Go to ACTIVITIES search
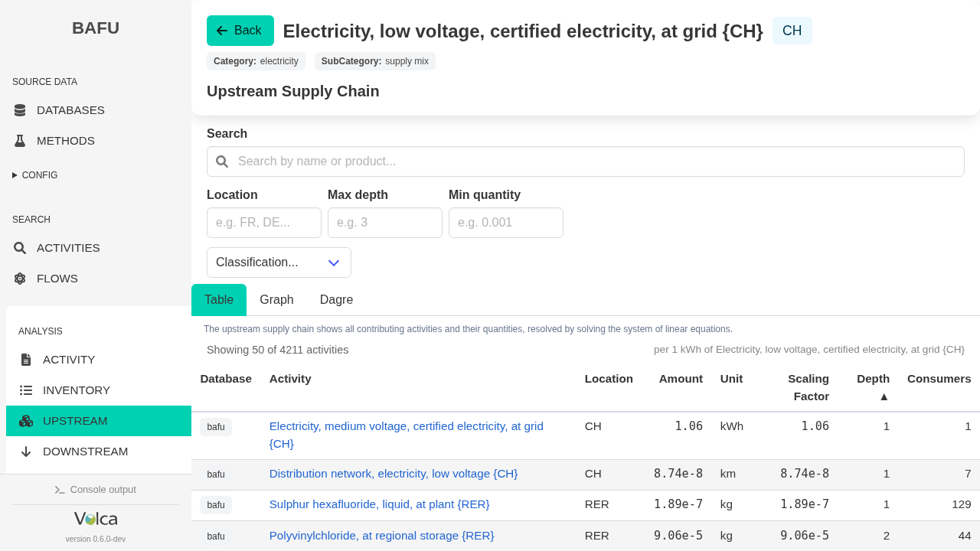This screenshot has width=980, height=551. pos(96,248)
